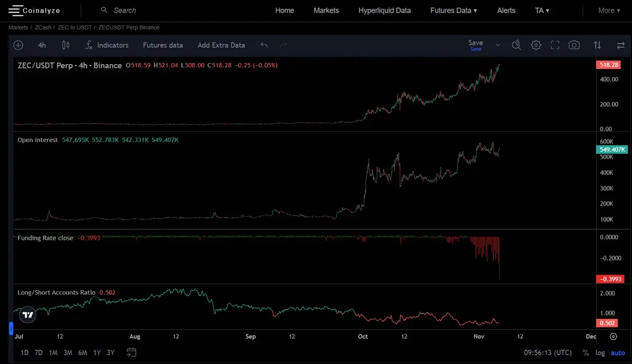632x364 pixels.
Task: Click the compare or add symbol plus icon
Action: [x=18, y=45]
